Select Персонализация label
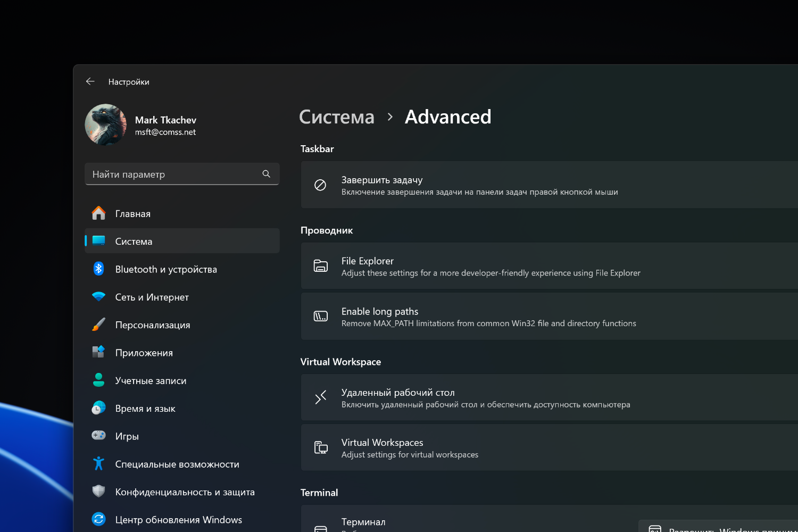Viewport: 798px width, 532px height. click(153, 325)
